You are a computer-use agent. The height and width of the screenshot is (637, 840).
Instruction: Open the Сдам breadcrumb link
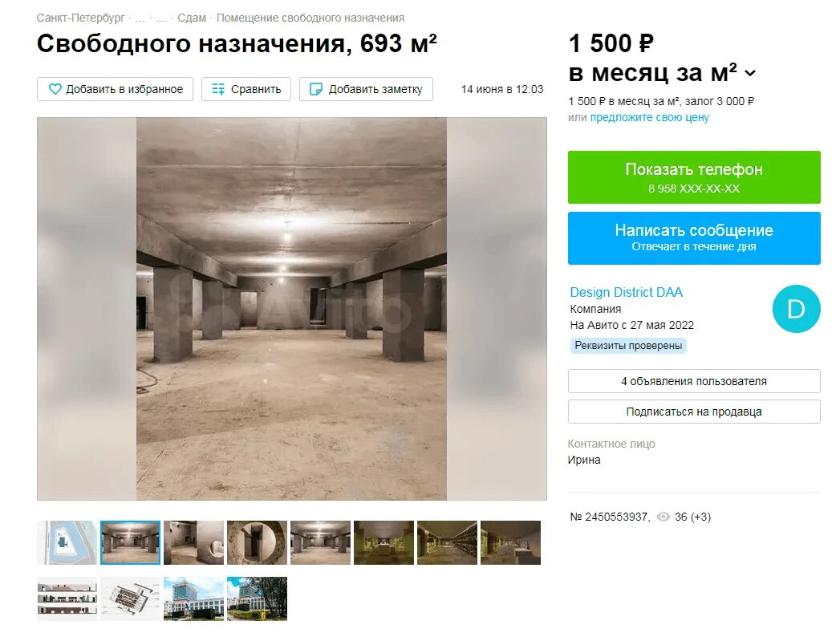pyautogui.click(x=192, y=18)
